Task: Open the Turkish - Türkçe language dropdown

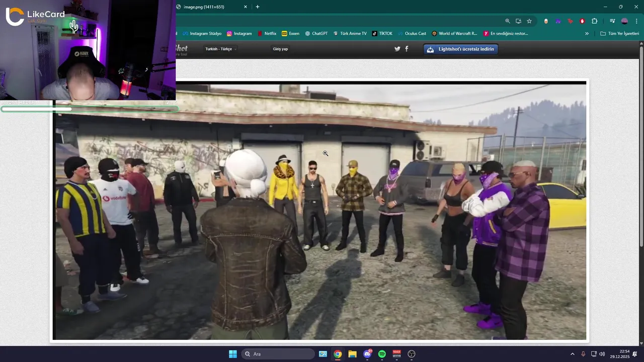Action: [x=220, y=49]
